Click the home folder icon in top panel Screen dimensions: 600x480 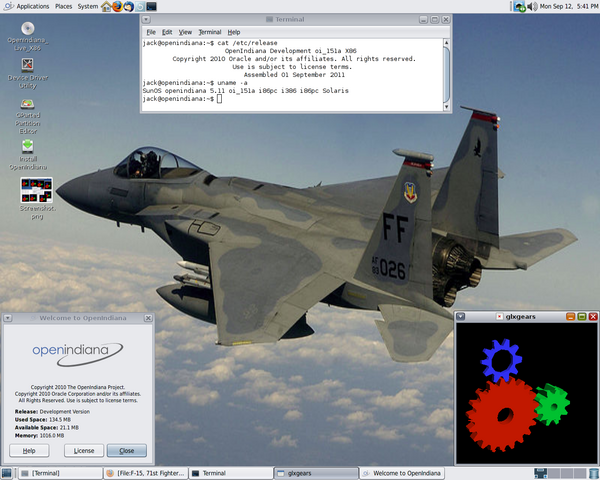[106, 6]
